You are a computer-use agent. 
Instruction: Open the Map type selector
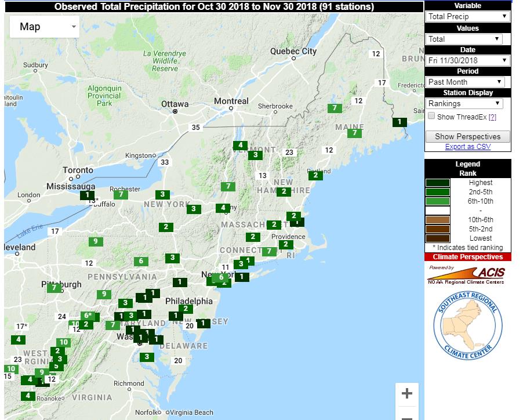click(45, 27)
